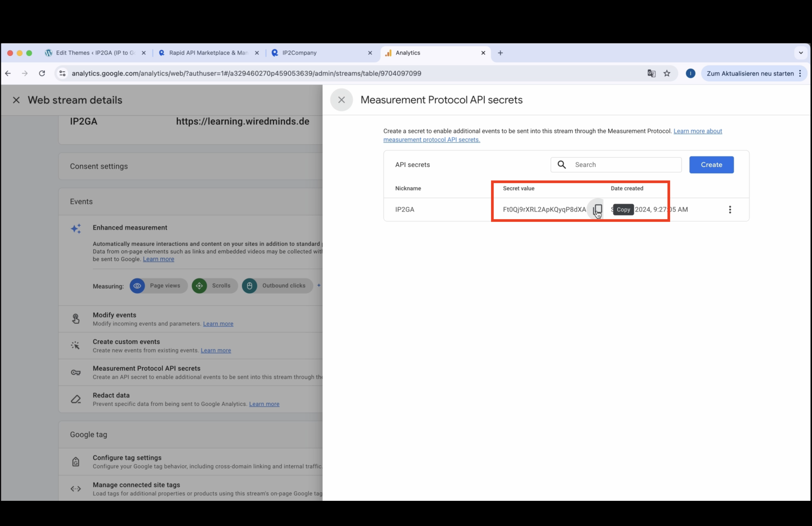Open the IP2GA row three-dot menu
This screenshot has width=812, height=526.
click(x=730, y=210)
